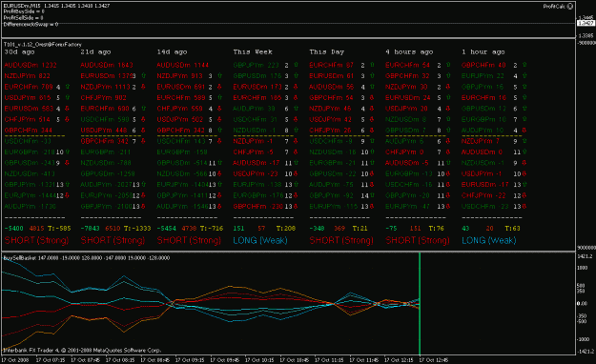Screen dimensions: 596x364
Task: Click the "4 hours ago" column header
Action: tap(409, 52)
